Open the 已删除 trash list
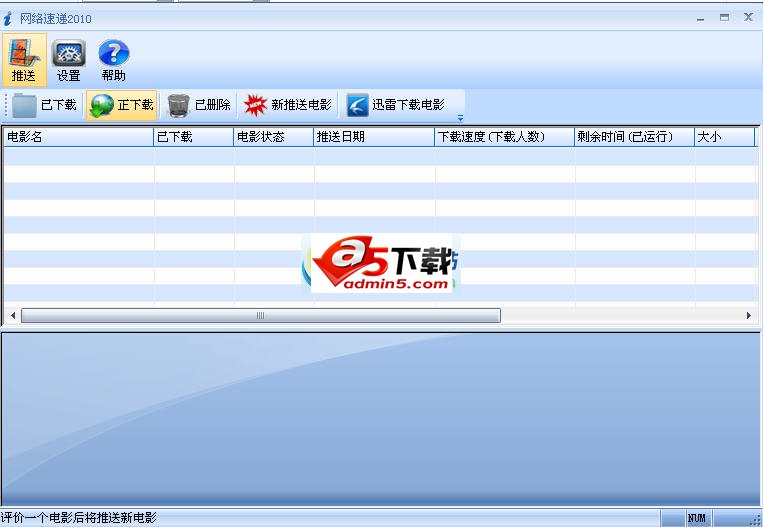The image size is (763, 527). click(199, 105)
